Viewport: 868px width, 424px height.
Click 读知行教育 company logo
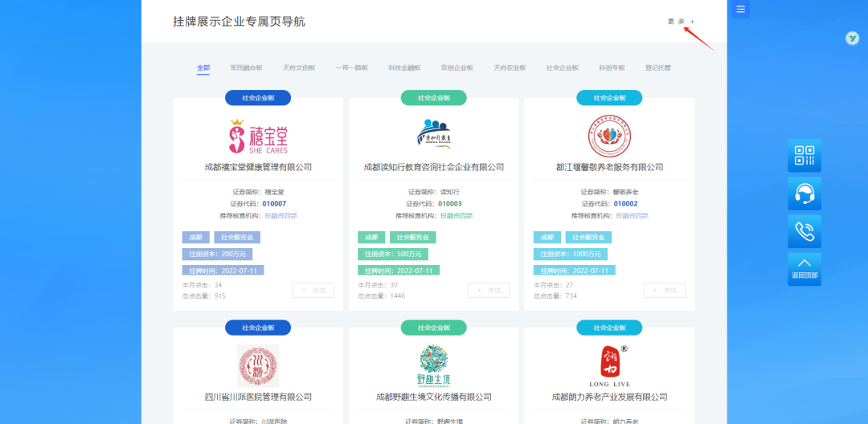coord(434,134)
